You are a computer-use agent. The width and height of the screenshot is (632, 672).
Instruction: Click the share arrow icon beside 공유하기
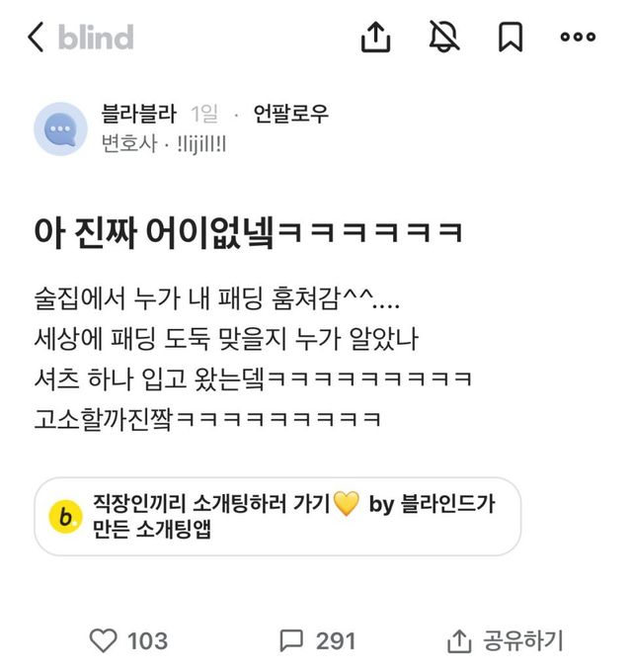coord(459,641)
